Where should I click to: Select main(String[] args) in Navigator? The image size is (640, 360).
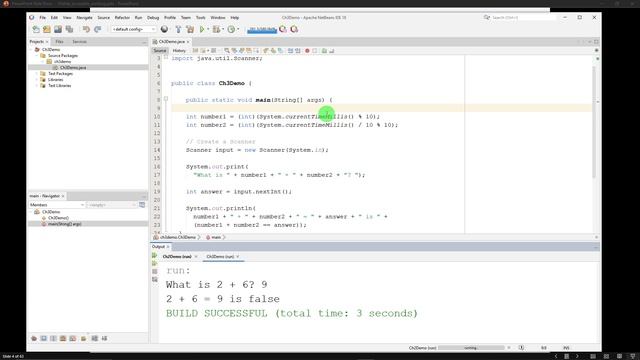pos(65,224)
